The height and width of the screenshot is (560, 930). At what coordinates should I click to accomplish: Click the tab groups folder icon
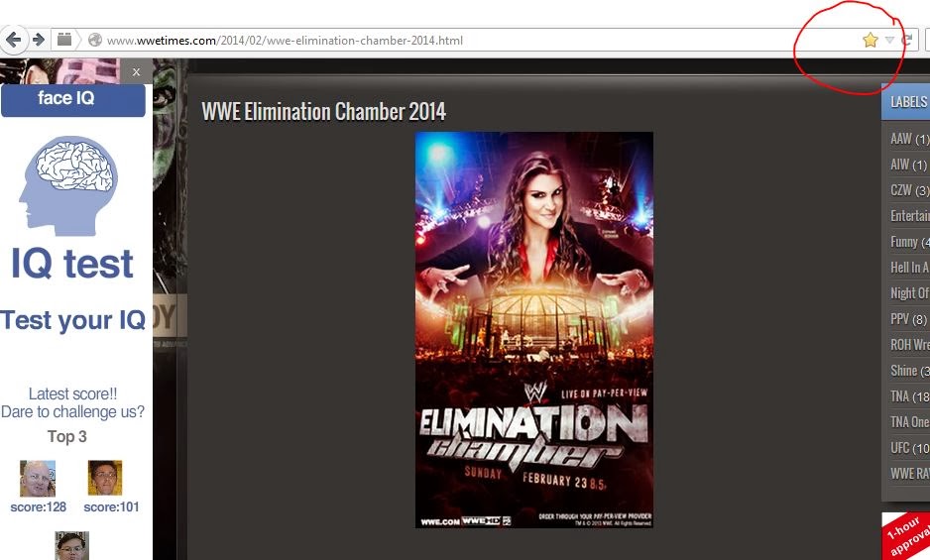(x=64, y=40)
